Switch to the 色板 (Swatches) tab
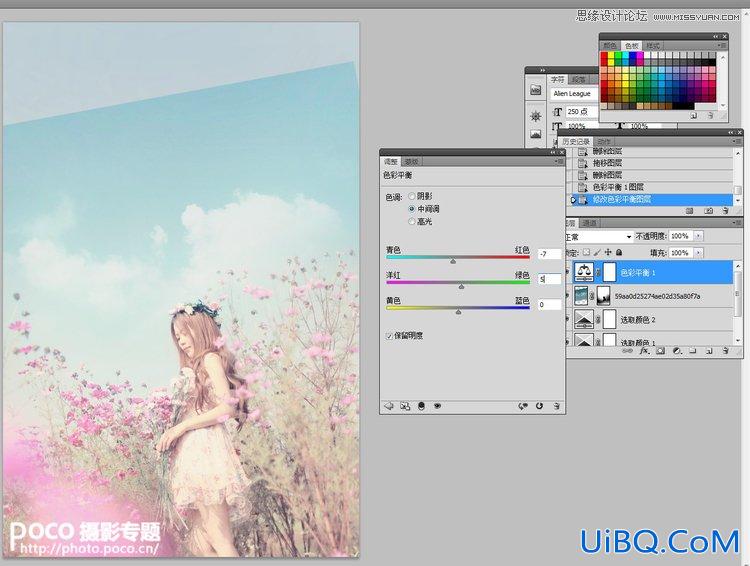 click(x=632, y=45)
